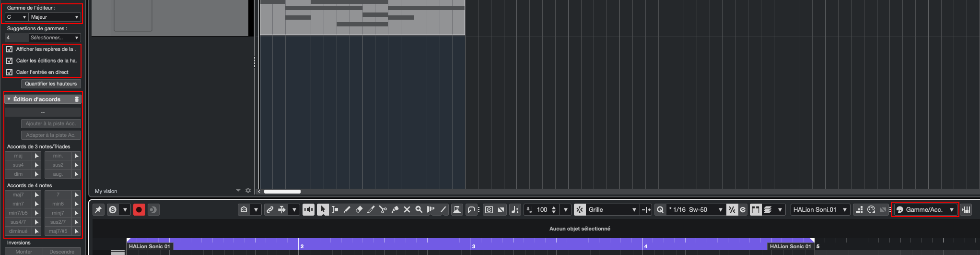Click the horizontal scrollbar under arrangement

click(282, 192)
